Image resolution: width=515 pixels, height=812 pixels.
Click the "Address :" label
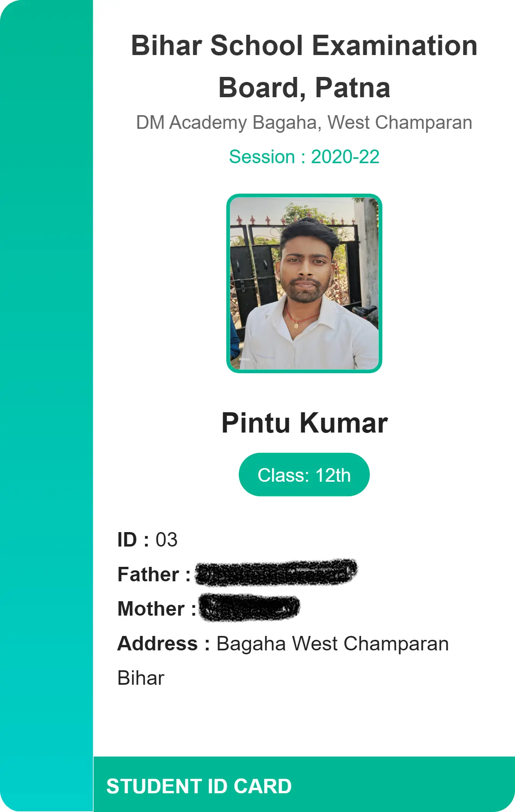tap(163, 643)
